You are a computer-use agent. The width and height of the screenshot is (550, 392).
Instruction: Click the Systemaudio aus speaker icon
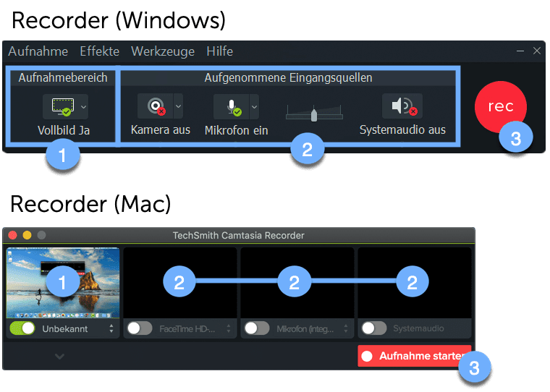pos(402,106)
